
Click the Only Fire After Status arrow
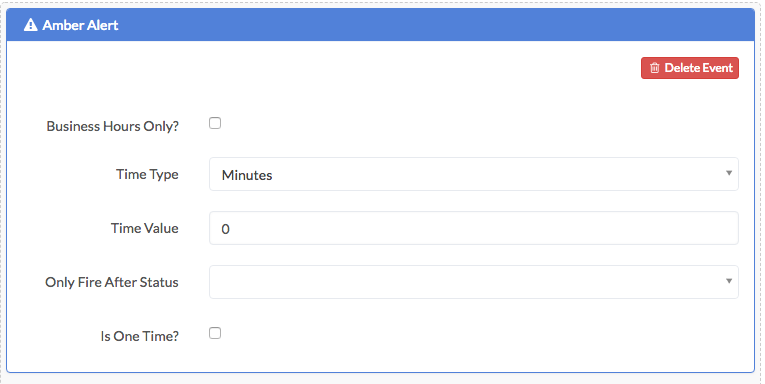click(729, 281)
